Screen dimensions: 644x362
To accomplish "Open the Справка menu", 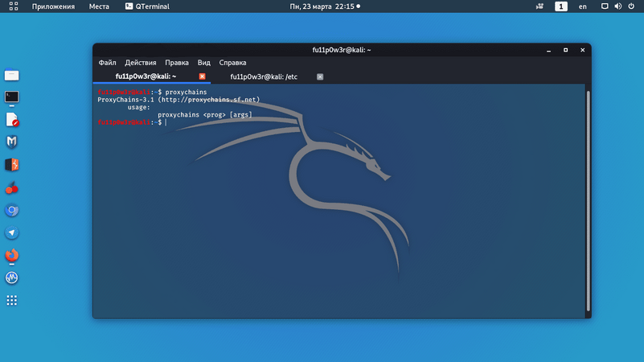I will 232,63.
